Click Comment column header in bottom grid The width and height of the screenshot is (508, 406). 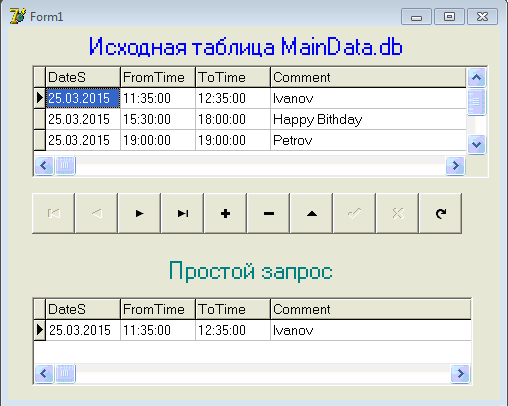pyautogui.click(x=371, y=309)
